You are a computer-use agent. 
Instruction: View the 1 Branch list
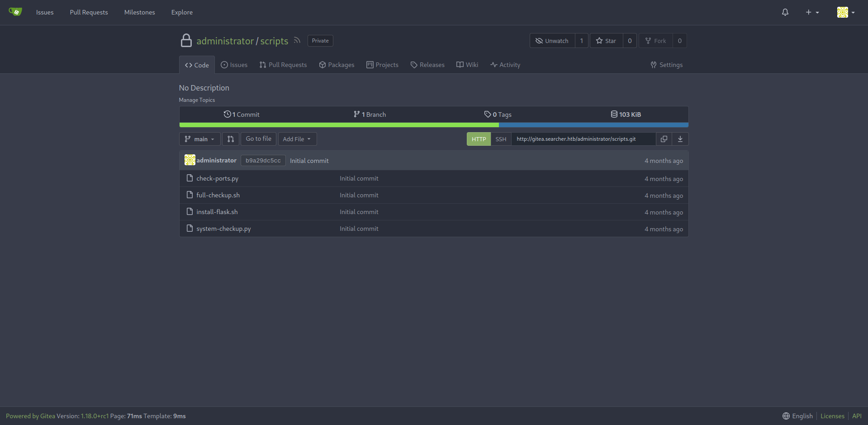tap(370, 115)
